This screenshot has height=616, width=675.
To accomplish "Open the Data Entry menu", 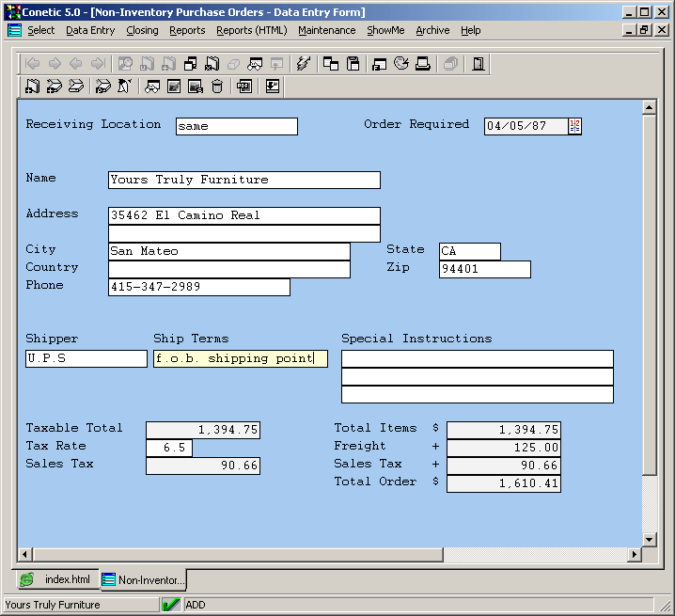I will point(90,30).
